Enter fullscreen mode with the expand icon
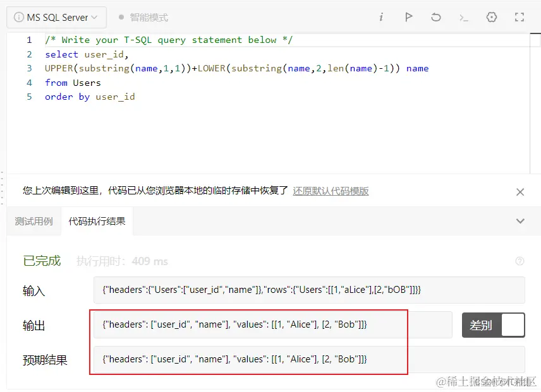Viewport: 541px width, 392px height. point(520,17)
